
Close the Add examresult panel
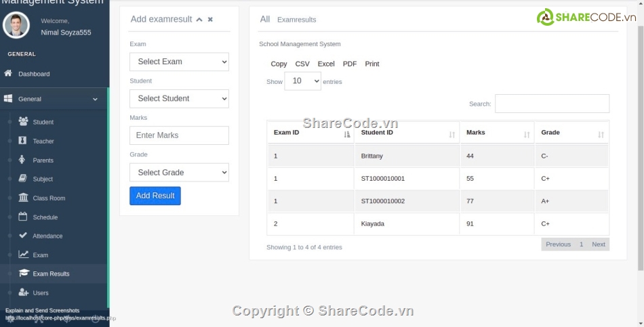(210, 20)
